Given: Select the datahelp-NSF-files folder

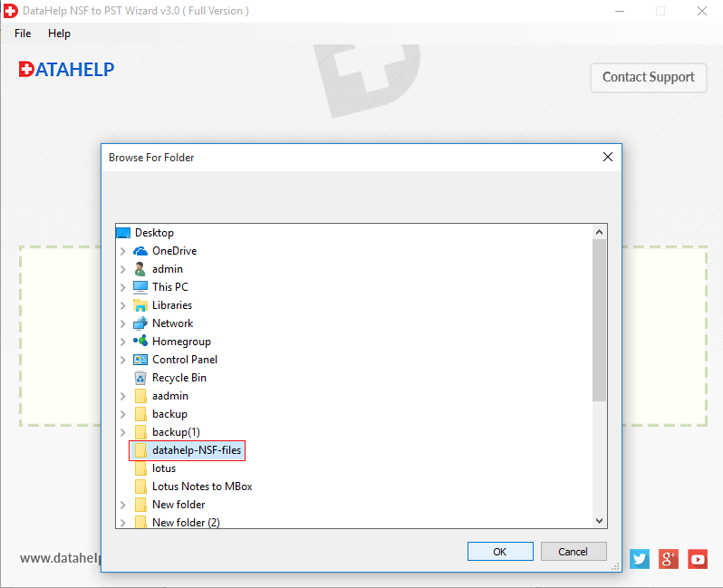Looking at the screenshot, I should pos(197,450).
